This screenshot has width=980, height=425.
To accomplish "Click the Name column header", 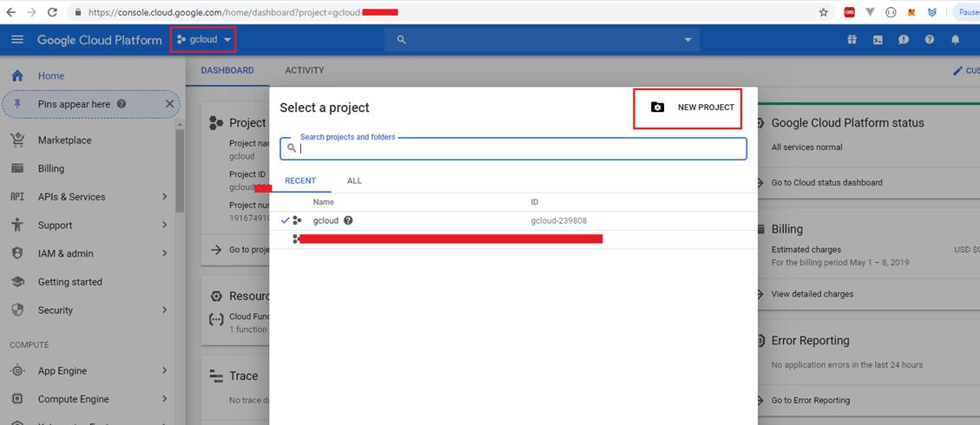I will pyautogui.click(x=323, y=202).
